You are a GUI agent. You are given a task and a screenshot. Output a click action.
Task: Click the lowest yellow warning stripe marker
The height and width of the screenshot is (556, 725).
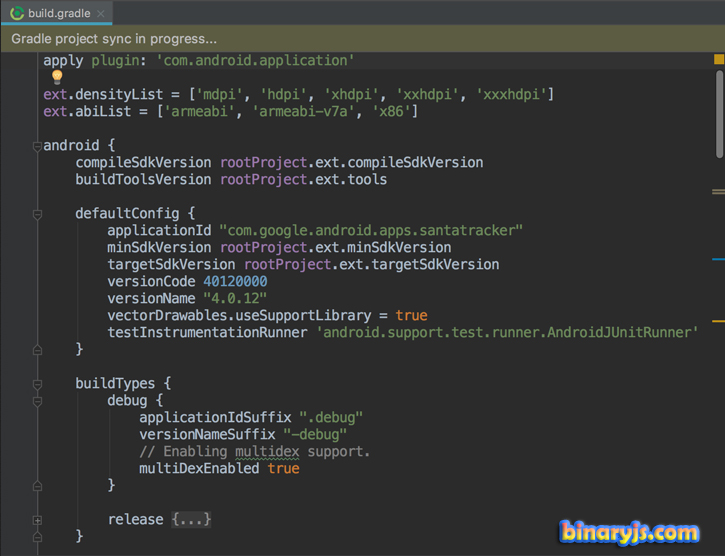[x=718, y=321]
